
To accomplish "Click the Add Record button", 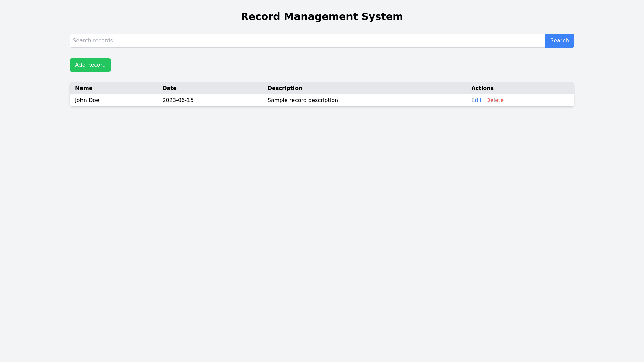I will (90, 65).
